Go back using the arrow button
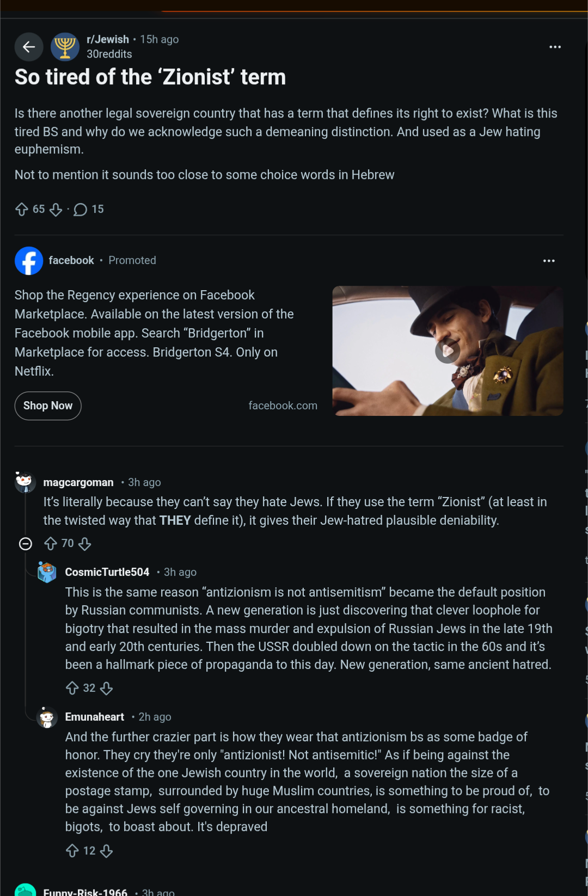 29,47
